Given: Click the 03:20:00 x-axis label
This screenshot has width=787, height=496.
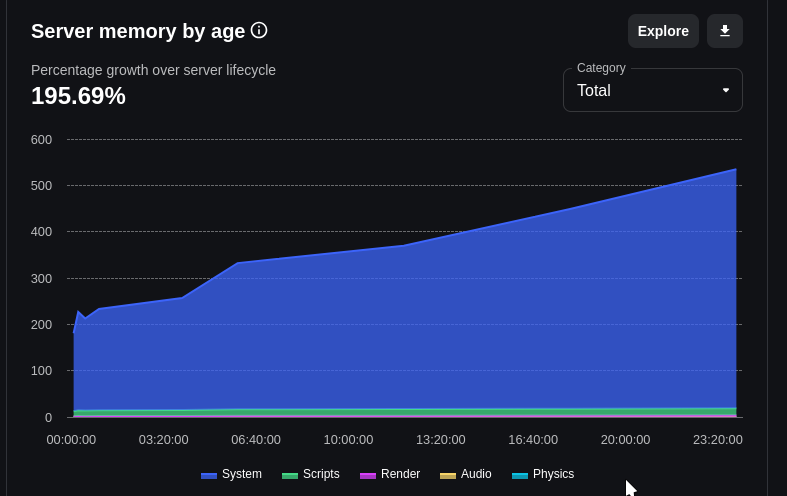Looking at the screenshot, I should coord(164,440).
